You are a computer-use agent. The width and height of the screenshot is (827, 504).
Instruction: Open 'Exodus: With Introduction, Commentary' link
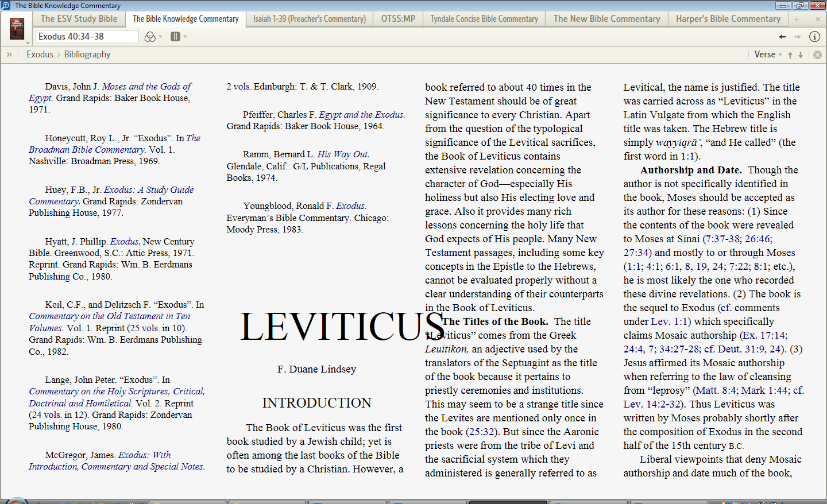click(x=117, y=461)
